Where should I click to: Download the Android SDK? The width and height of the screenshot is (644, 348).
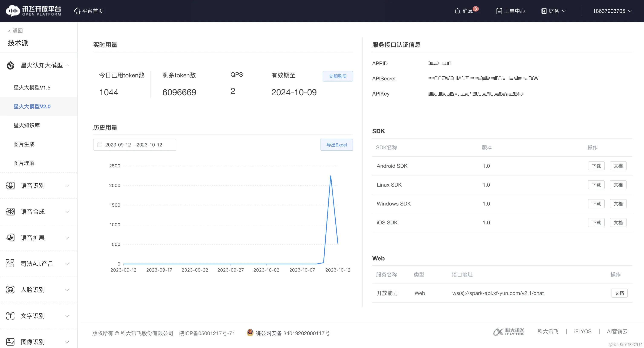click(596, 166)
